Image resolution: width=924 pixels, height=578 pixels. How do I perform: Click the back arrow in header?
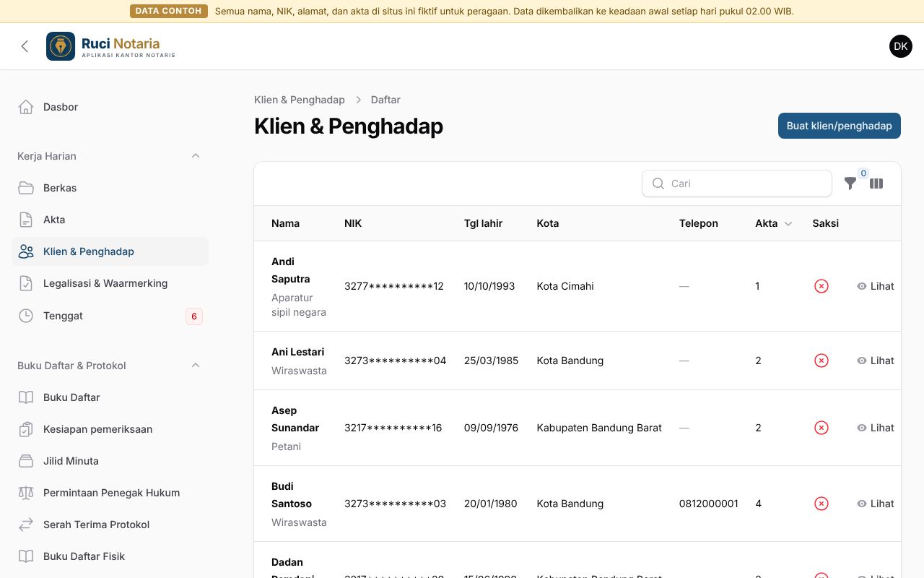[25, 46]
